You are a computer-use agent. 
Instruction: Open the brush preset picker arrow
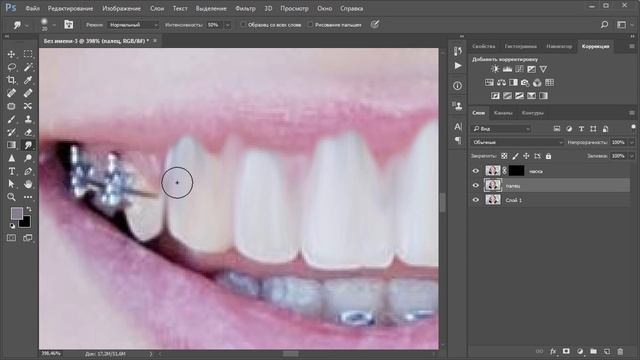pyautogui.click(x=54, y=25)
